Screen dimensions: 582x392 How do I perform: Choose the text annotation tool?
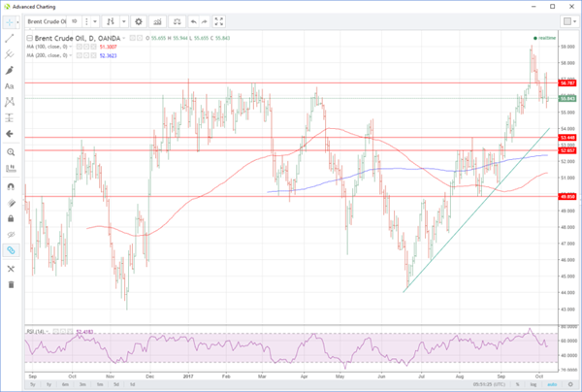(11, 85)
